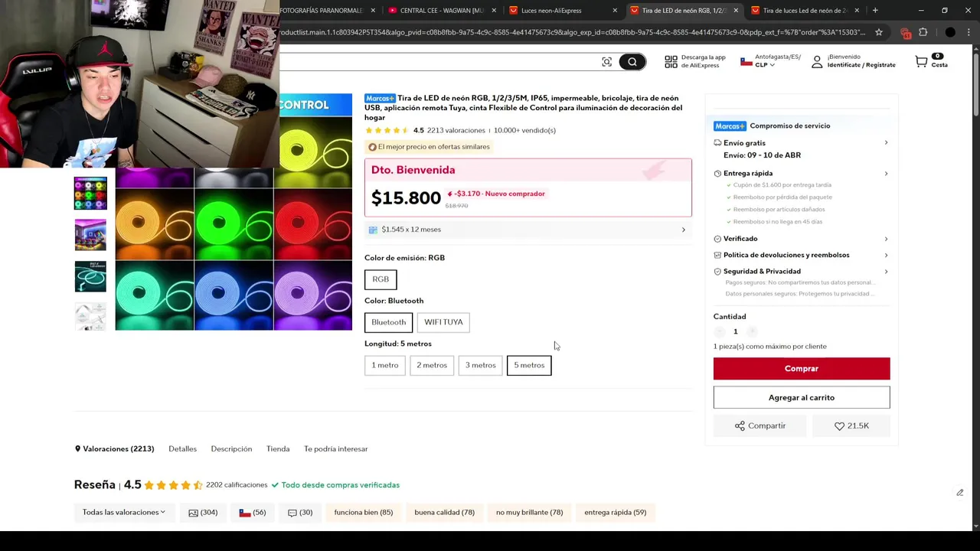Open Chrome three-dot menu

[x=969, y=32]
